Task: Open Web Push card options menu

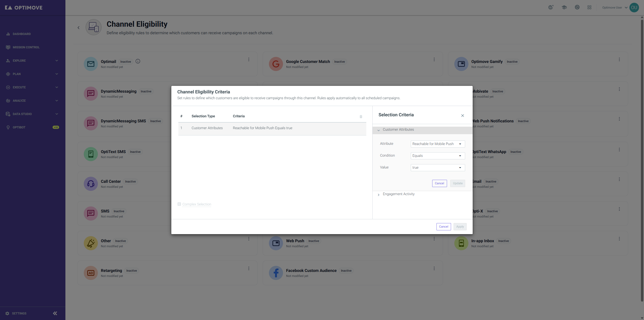Action: click(434, 239)
